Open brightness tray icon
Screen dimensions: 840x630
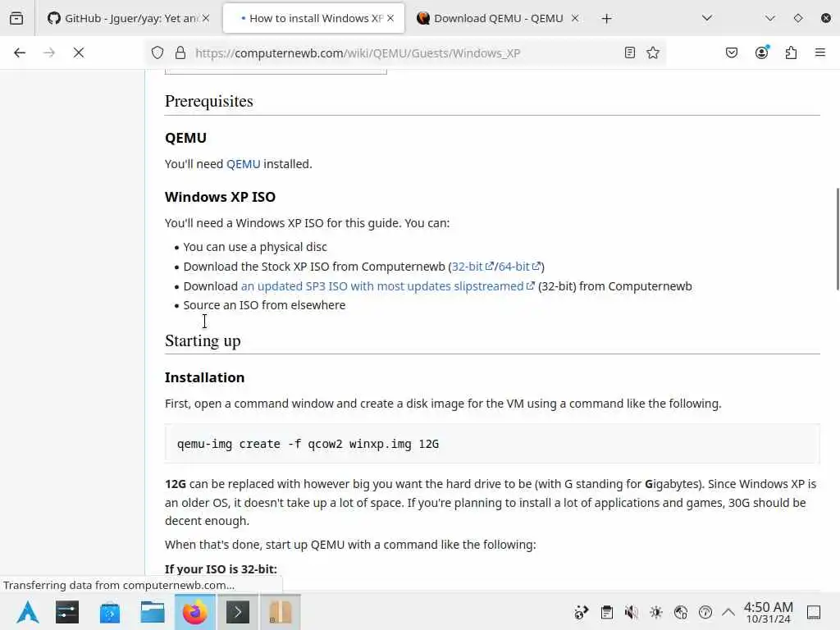(x=655, y=612)
